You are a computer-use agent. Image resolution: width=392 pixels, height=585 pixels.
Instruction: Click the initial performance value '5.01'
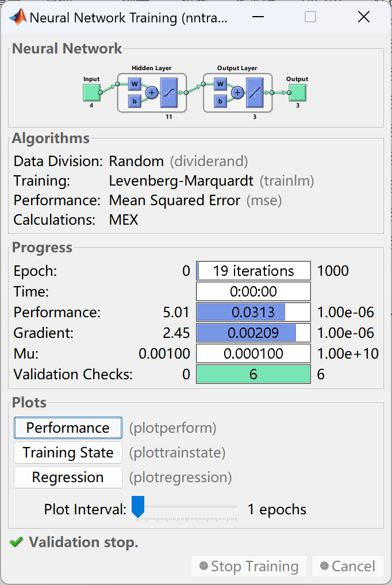[176, 312]
